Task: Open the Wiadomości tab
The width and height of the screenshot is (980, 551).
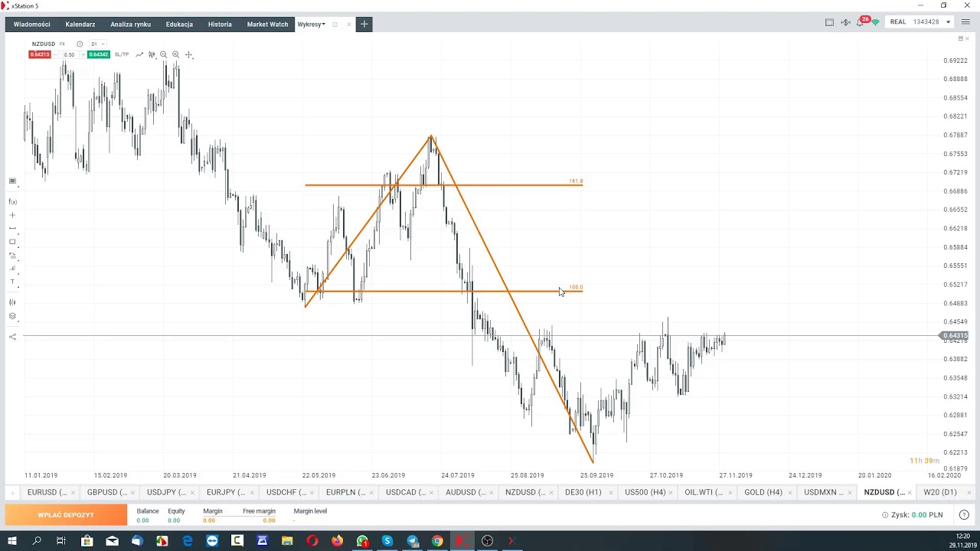Action: click(x=31, y=24)
